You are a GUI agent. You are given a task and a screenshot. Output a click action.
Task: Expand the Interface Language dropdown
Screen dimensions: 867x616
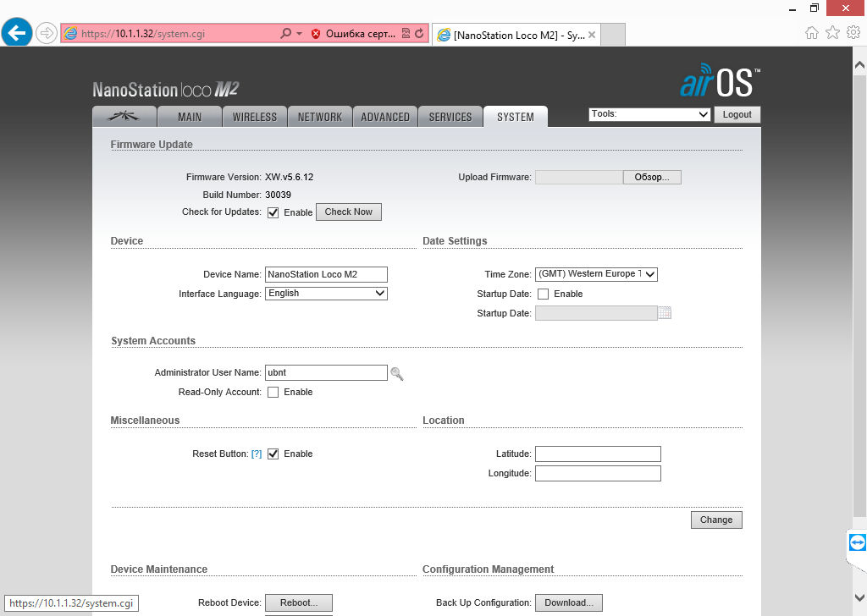[x=326, y=294]
